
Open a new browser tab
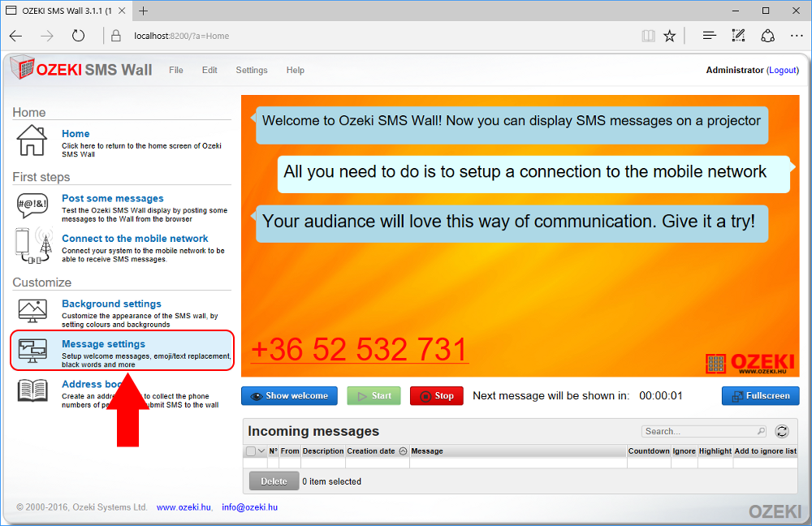click(144, 11)
